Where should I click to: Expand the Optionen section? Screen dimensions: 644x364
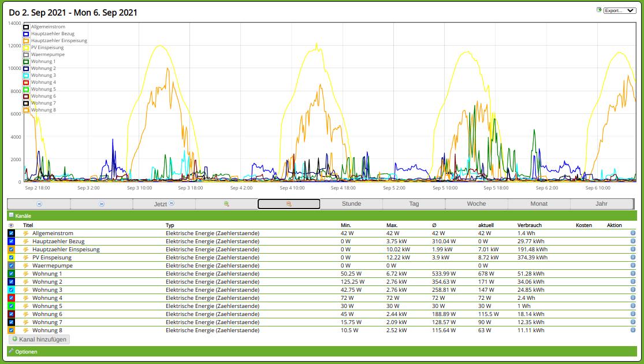[x=322, y=351]
